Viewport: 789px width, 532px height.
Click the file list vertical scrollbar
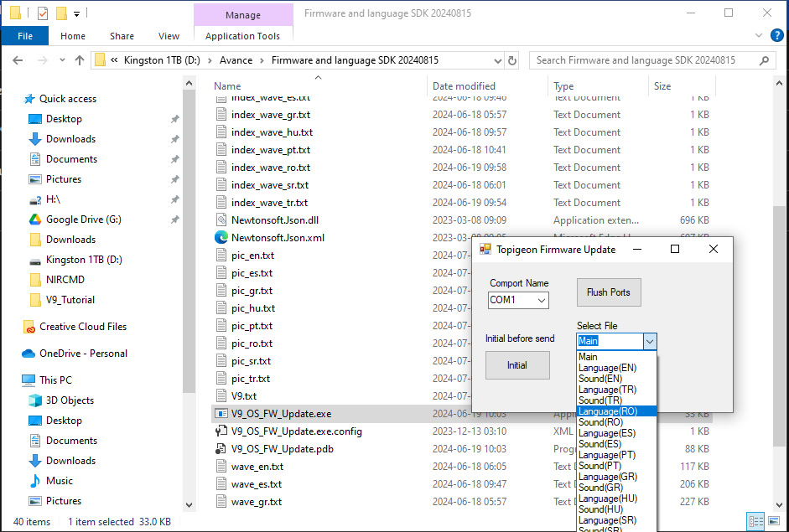click(x=779, y=327)
